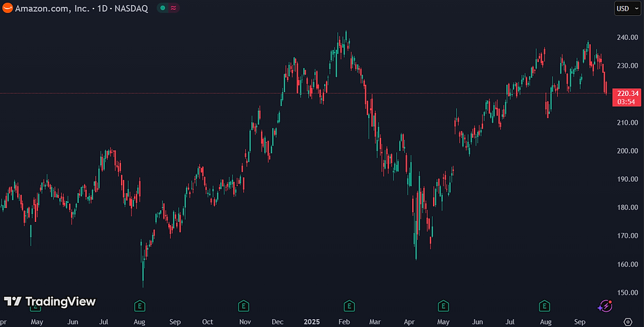Click the TradingView logo

point(50,301)
